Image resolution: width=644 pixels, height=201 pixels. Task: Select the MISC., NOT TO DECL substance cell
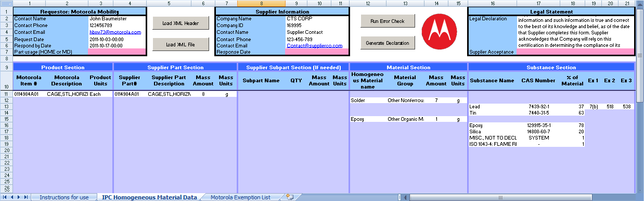493,138
